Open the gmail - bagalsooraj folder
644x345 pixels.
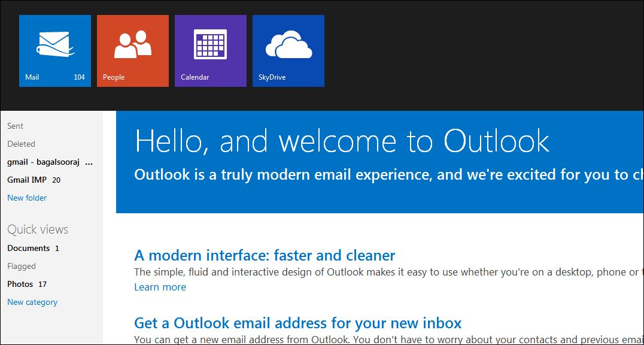[x=50, y=162]
